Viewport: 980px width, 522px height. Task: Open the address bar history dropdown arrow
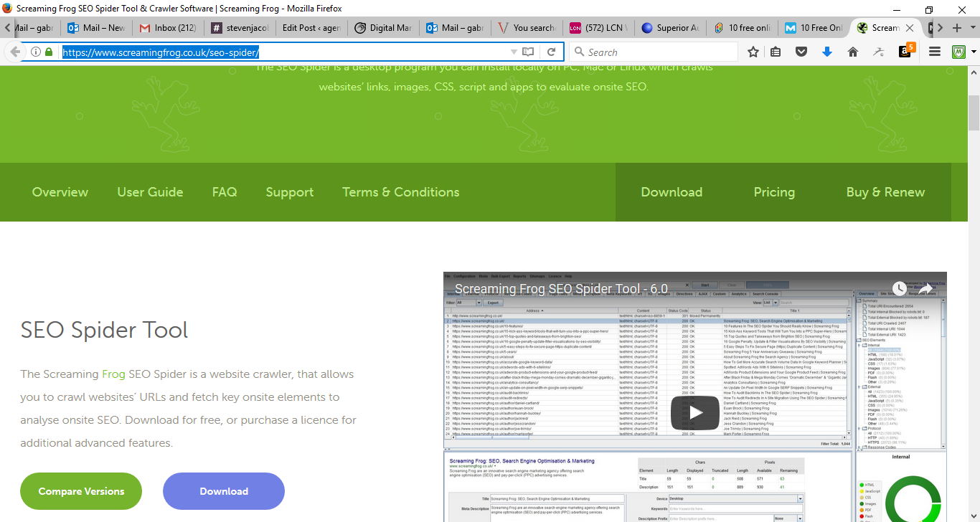[x=514, y=52]
